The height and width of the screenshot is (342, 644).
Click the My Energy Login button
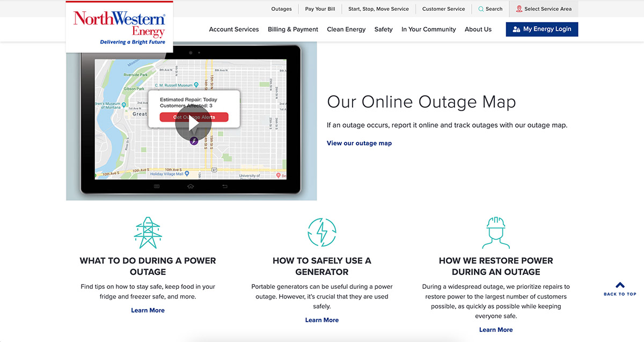tap(541, 29)
